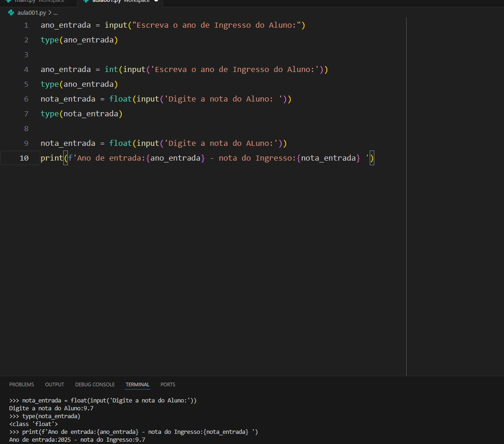The image size is (504, 444).
Task: Click line number 4 in the gutter
Action: pyautogui.click(x=26, y=70)
